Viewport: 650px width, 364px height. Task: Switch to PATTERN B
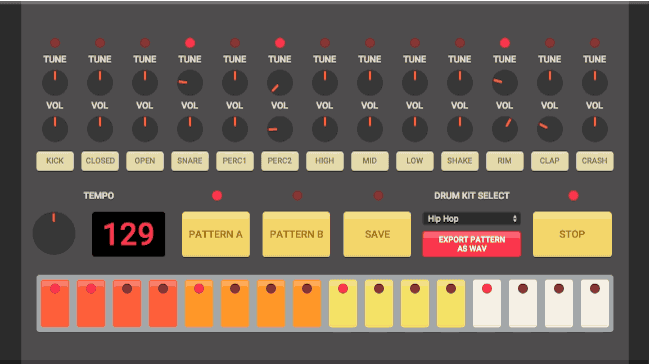pos(296,234)
